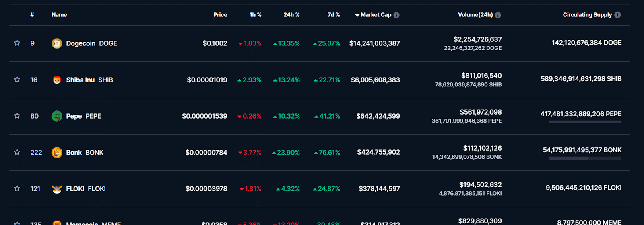Show the Volume(24h) info tooltip icon
Viewport: 644px width, 225px height.
point(498,15)
